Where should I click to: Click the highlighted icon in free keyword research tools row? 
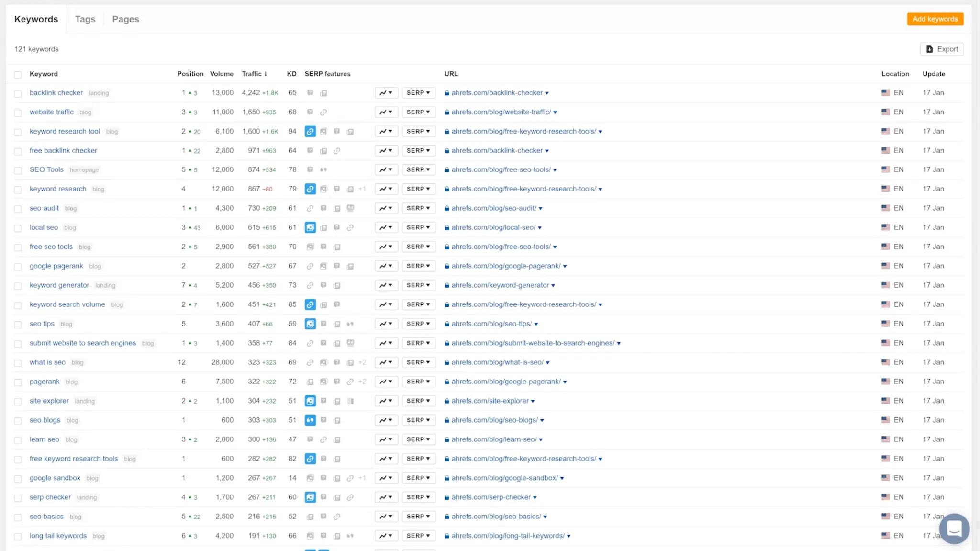(310, 459)
